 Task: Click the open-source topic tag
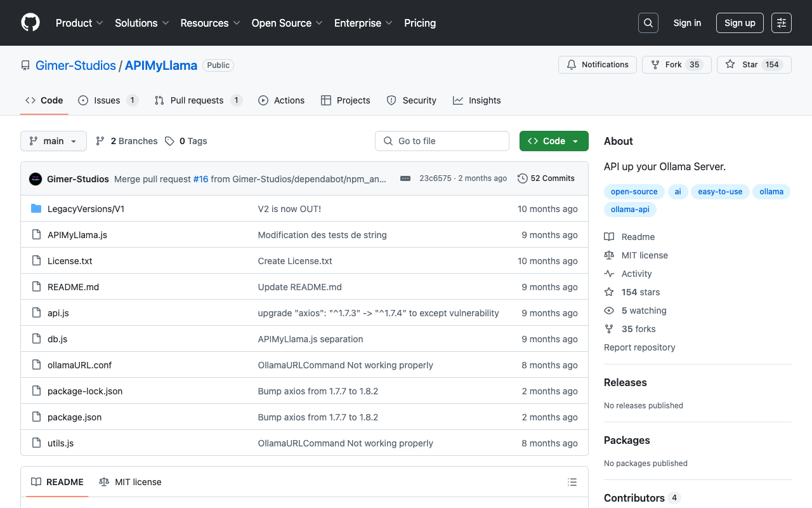(x=634, y=192)
